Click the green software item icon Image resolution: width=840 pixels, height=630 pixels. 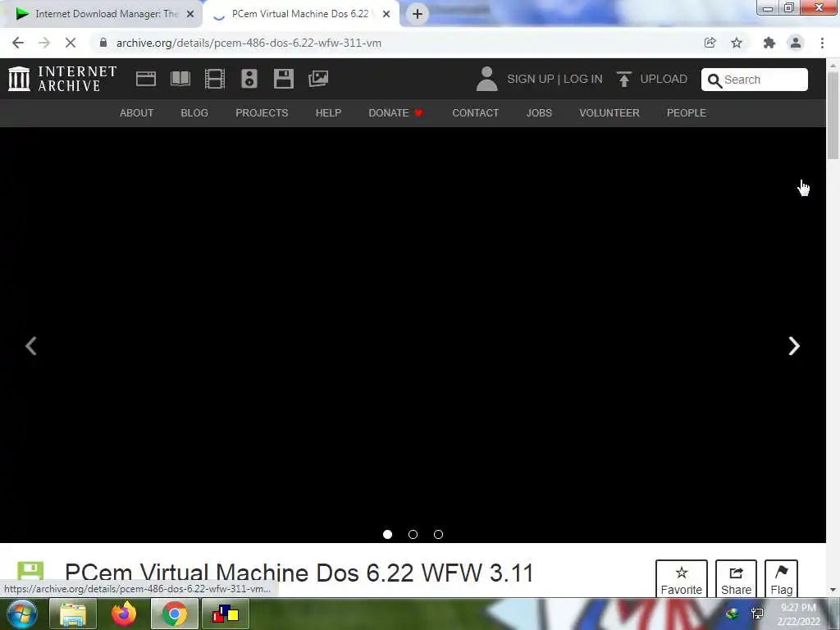coord(30,571)
